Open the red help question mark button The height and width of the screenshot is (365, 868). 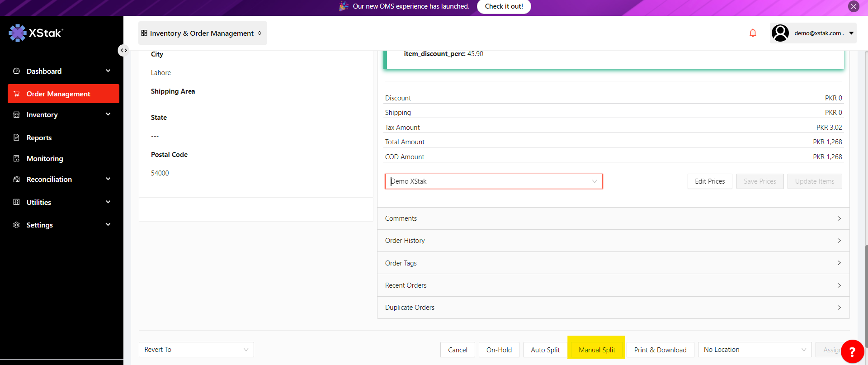852,351
